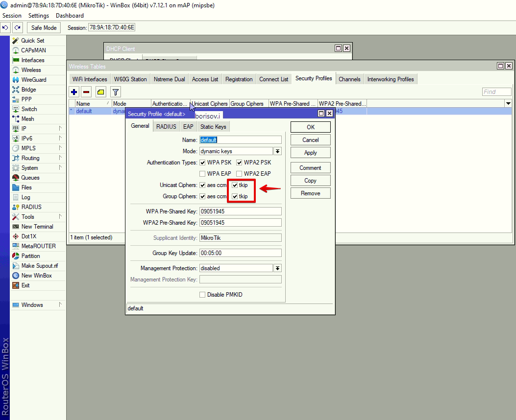Open the Settings menu
The height and width of the screenshot is (420, 516).
(x=39, y=16)
